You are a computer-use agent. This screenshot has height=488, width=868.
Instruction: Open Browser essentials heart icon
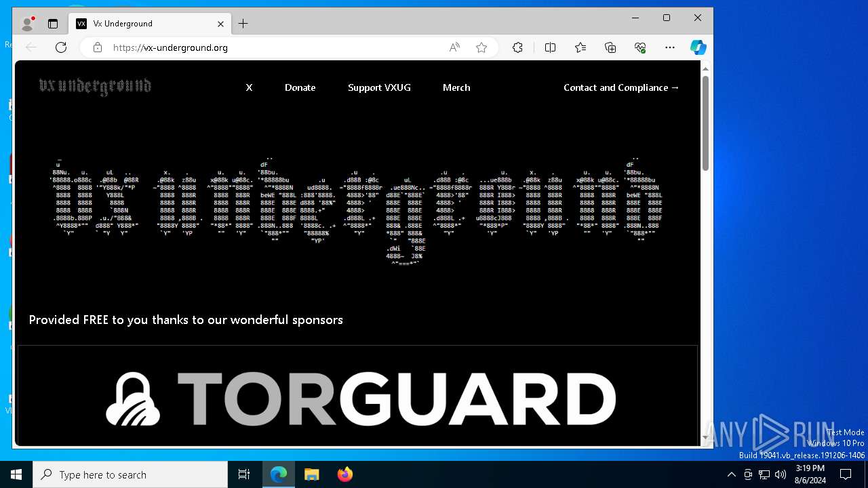(x=640, y=47)
